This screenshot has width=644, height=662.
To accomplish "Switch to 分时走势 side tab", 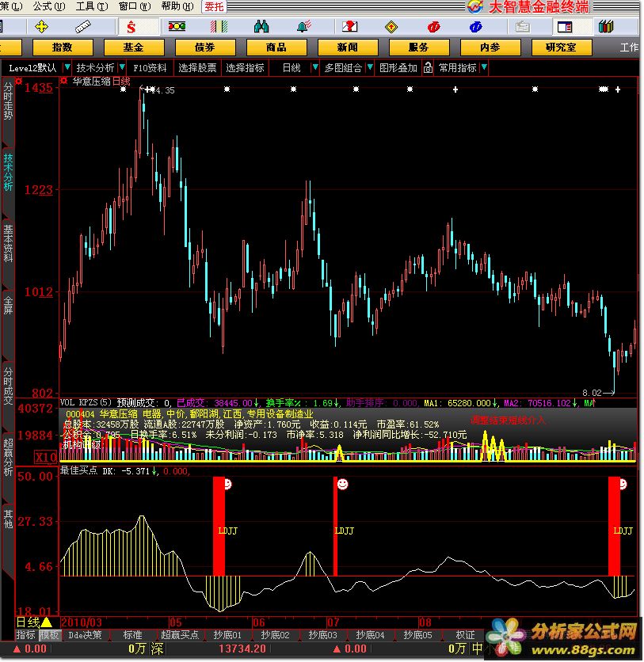I will (x=8, y=101).
